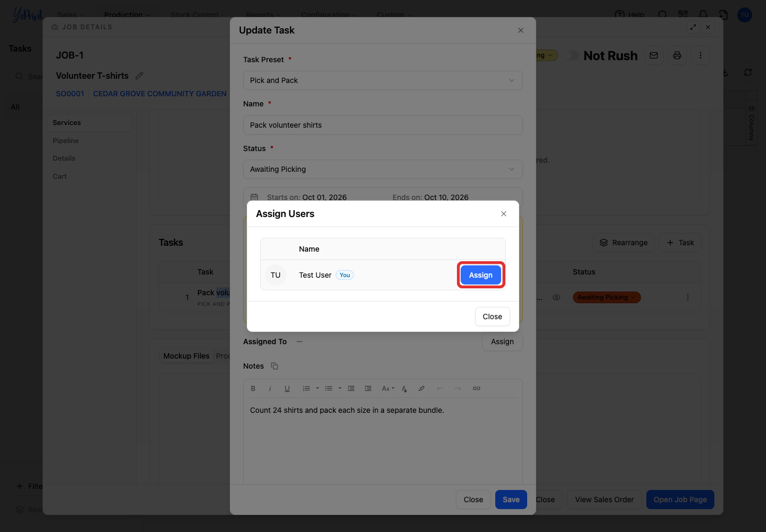Click the task Name input field
This screenshot has width=766, height=532.
click(382, 125)
